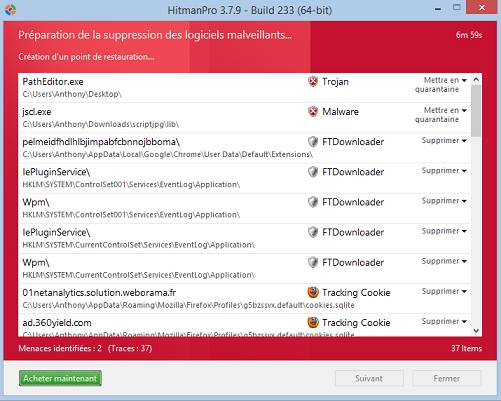Click 'Menaces identifiées : 2' status text
The height and width of the screenshot is (401, 501).
(60, 348)
